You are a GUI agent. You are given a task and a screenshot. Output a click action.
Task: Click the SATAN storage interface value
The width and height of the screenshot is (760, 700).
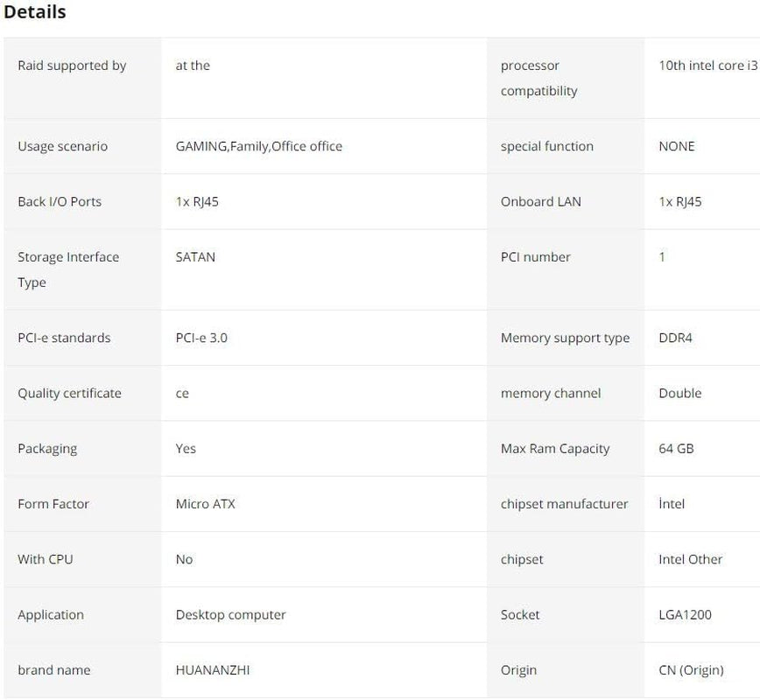pyautogui.click(x=195, y=257)
